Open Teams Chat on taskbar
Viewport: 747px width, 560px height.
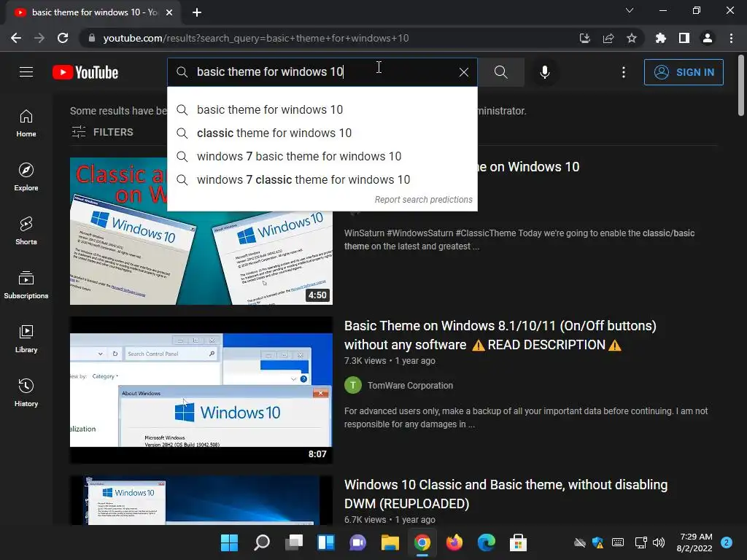coord(357,542)
